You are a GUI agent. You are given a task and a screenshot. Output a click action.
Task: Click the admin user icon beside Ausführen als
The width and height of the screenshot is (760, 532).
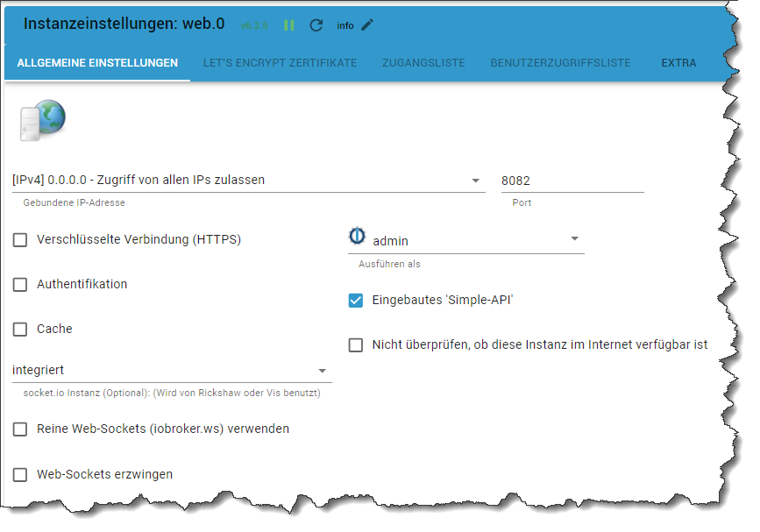[358, 236]
